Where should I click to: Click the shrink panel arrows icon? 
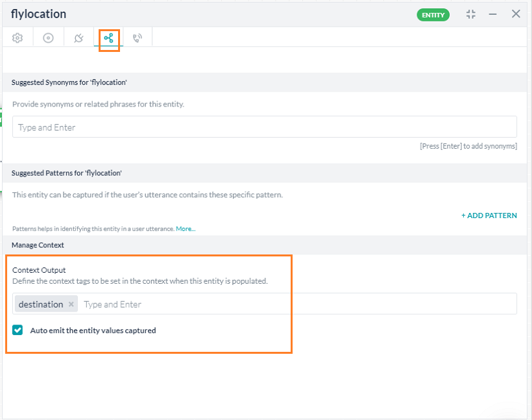click(x=471, y=14)
